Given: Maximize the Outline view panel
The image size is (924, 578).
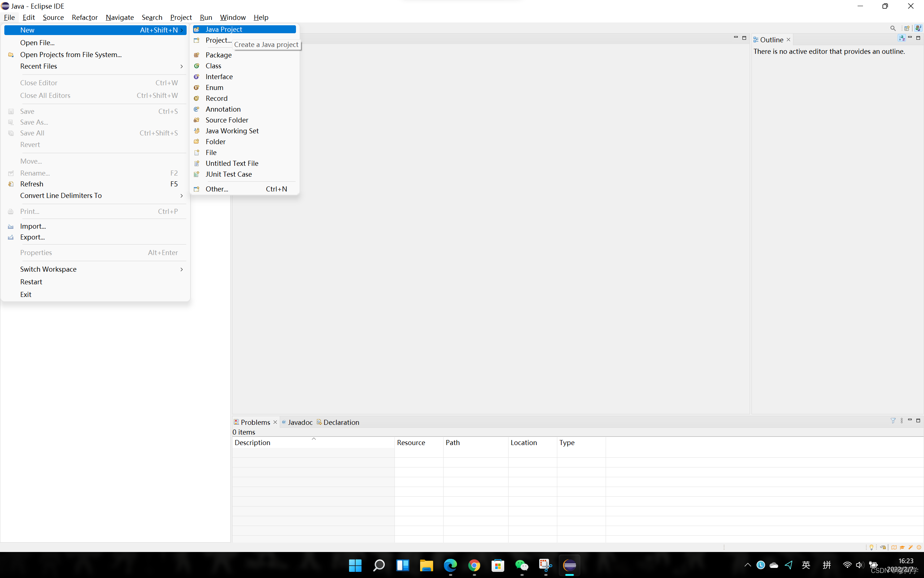Looking at the screenshot, I should 918,38.
